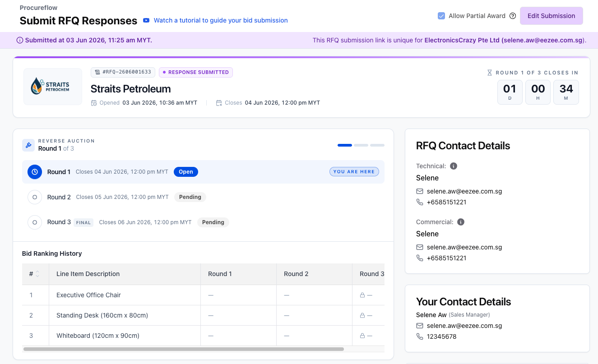Click the Commercial contact phone number
The image size is (598, 364).
point(447,258)
